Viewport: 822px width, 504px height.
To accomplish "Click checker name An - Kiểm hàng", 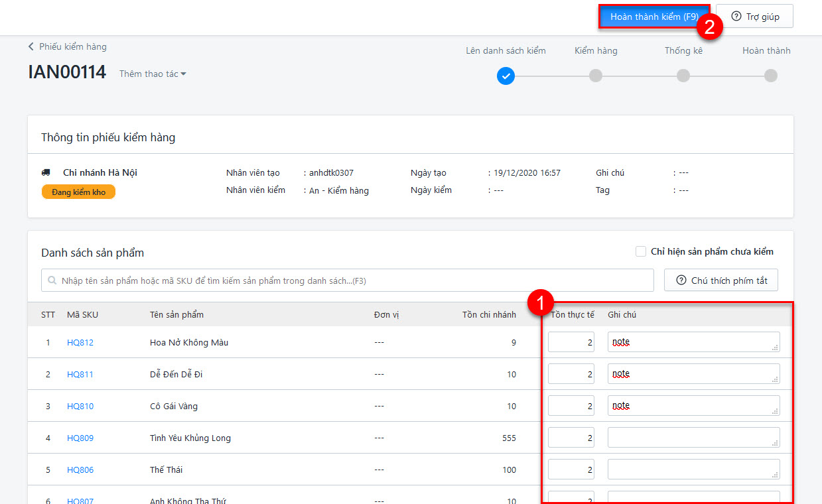I will (339, 190).
